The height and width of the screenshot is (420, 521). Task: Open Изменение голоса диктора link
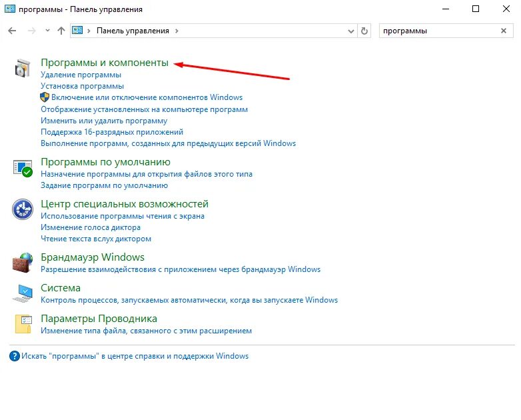[91, 227]
